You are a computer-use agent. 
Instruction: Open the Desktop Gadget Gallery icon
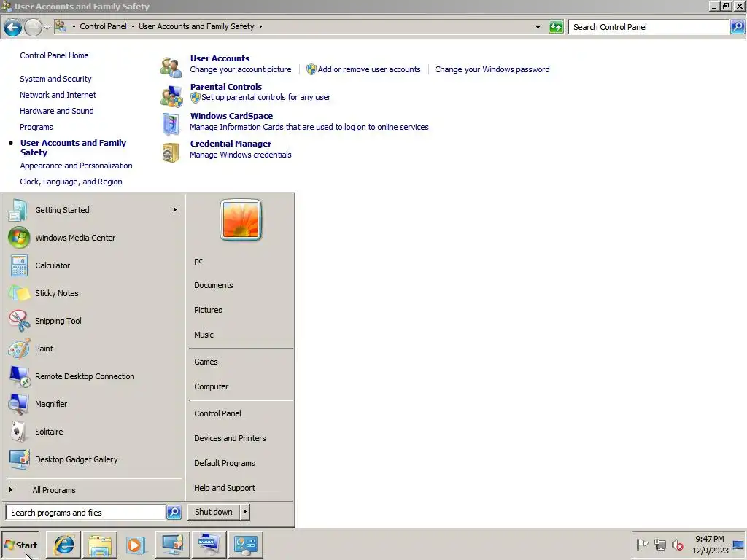(19, 459)
